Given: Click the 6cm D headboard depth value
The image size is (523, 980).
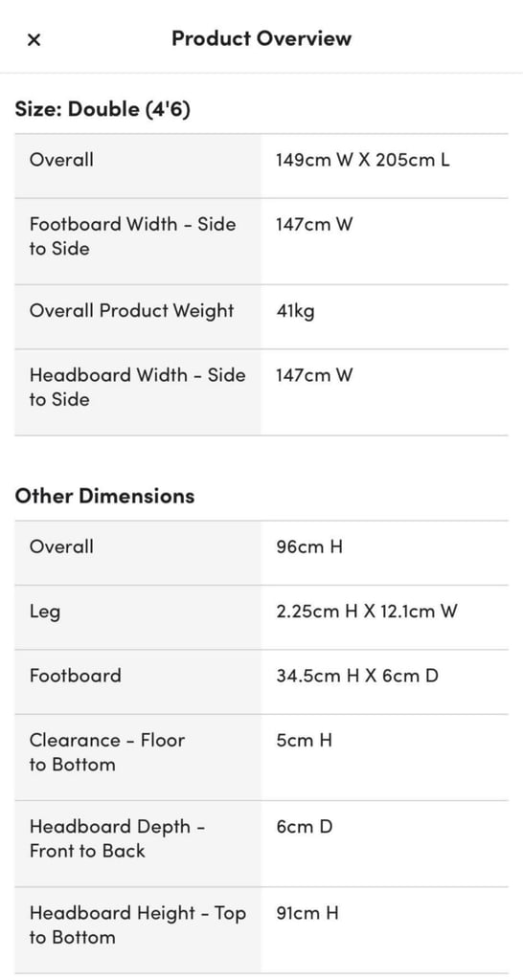Looking at the screenshot, I should (x=304, y=827).
